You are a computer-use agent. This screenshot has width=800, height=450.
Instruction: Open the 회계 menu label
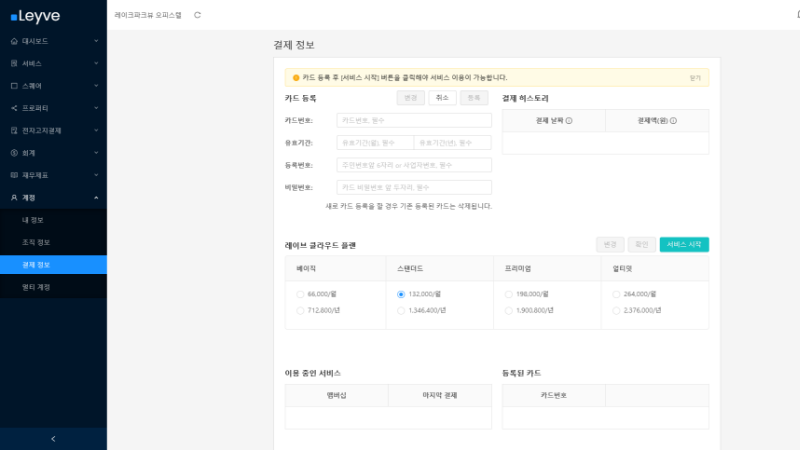pyautogui.click(x=29, y=153)
